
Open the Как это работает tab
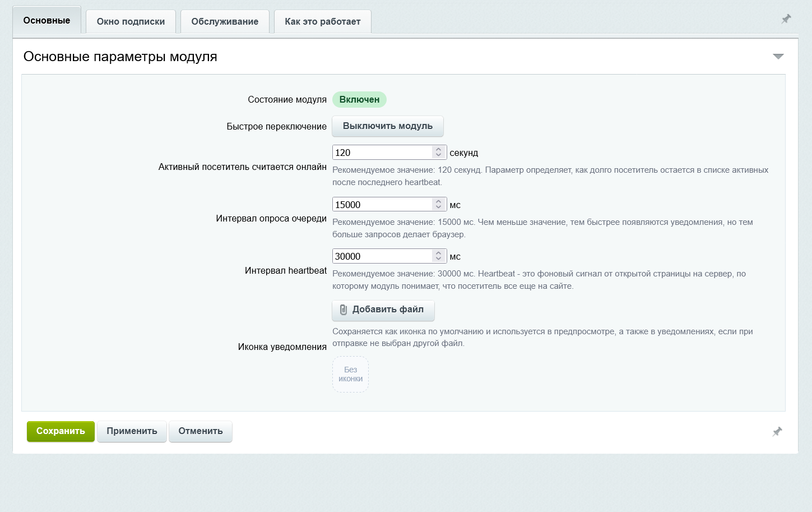pyautogui.click(x=323, y=22)
